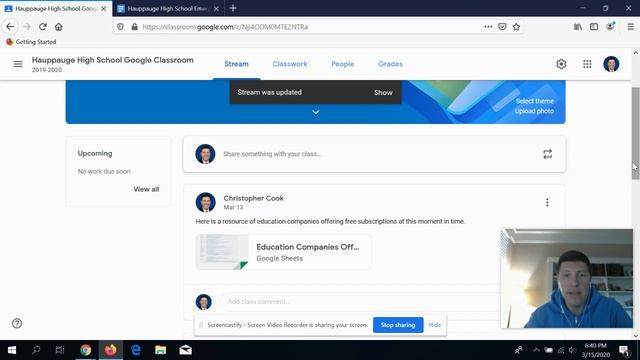Open the Education Companies Off... Google Sheets attachment
Screen dimensions: 640x360
point(284,252)
